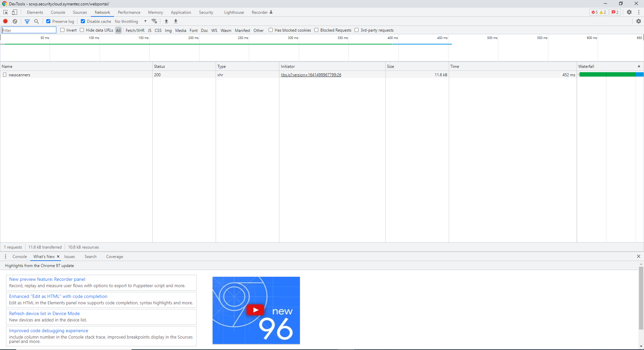This screenshot has width=644, height=350.
Task: Play the Chrome 96 new features video
Action: [256, 310]
